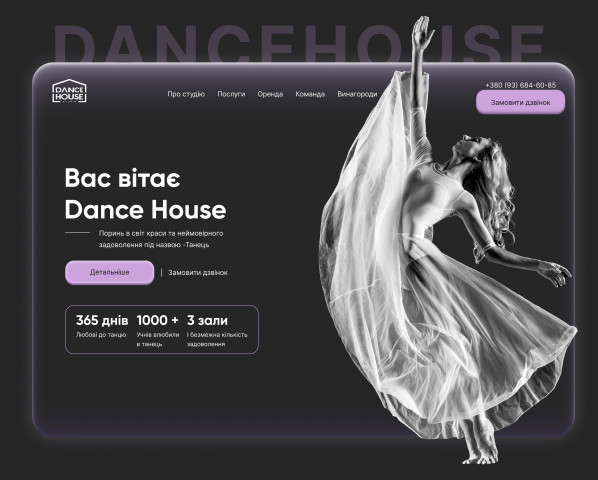598x480 pixels.
Task: Click the 365 днів statistic
Action: click(x=102, y=320)
